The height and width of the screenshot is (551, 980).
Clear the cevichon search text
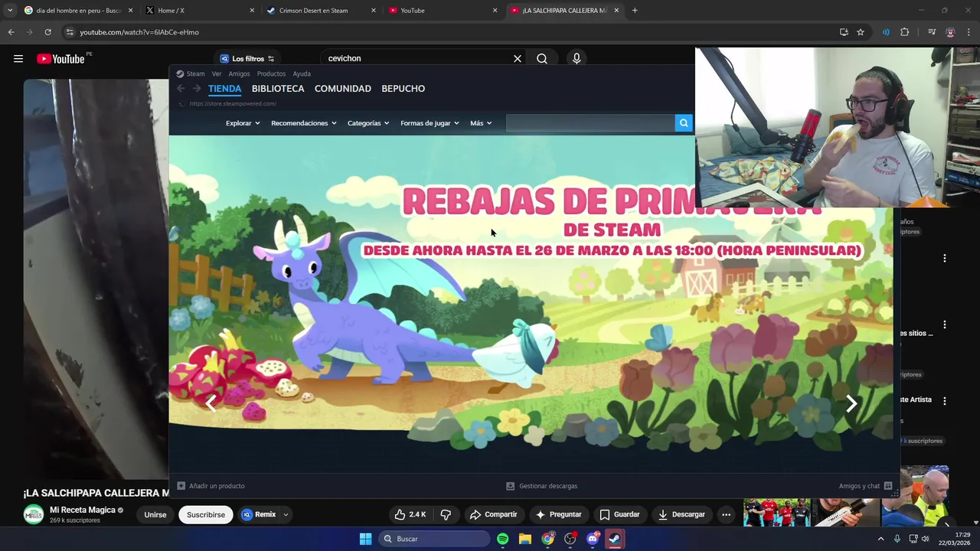518,59
